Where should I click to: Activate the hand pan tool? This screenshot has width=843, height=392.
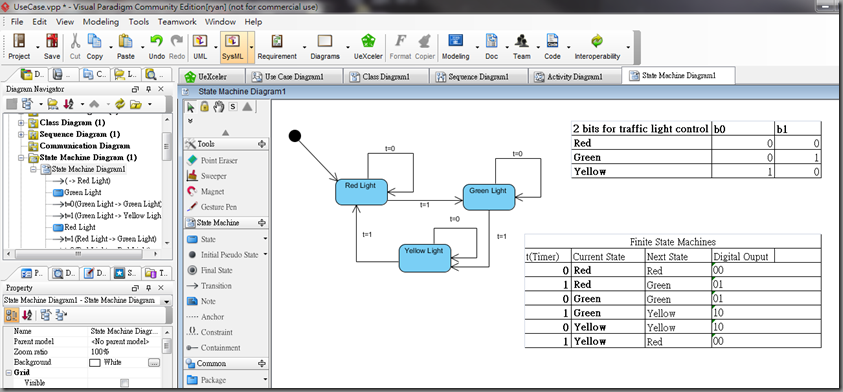[x=218, y=106]
